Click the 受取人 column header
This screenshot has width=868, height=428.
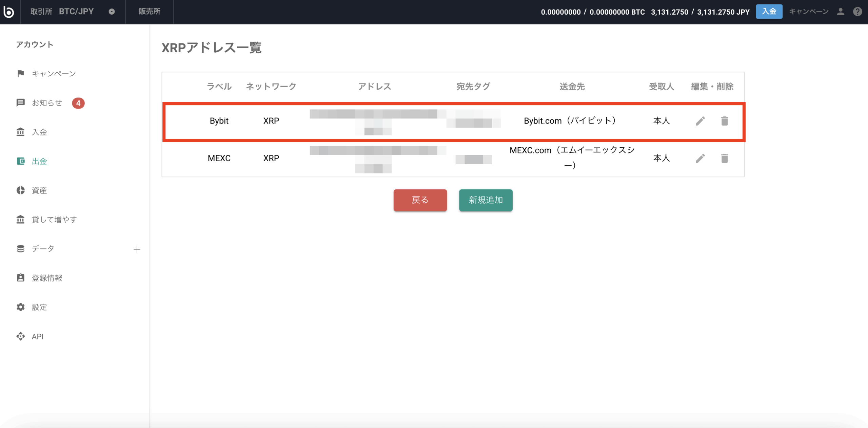click(x=662, y=87)
